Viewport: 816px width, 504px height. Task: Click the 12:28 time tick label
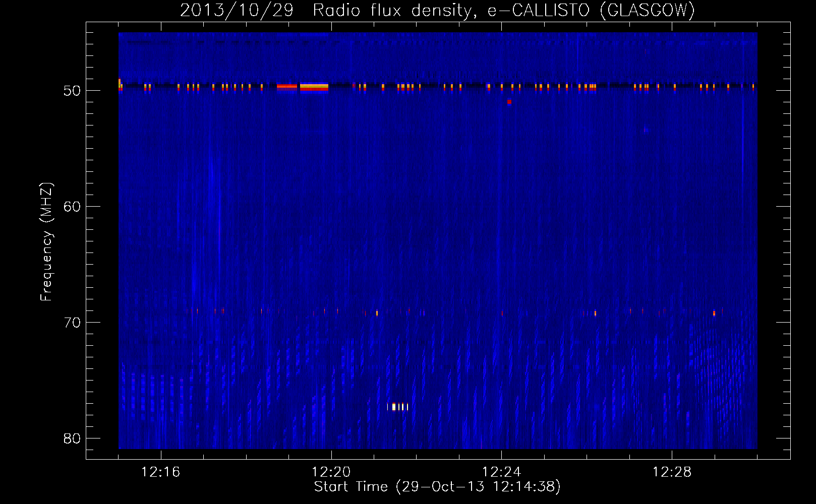(672, 472)
